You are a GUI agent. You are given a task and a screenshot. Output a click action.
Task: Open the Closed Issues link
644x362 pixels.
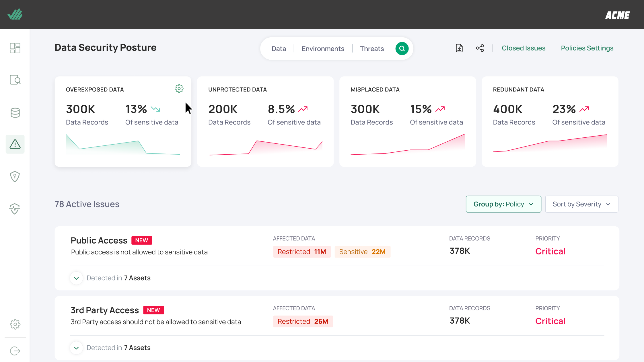(x=523, y=48)
